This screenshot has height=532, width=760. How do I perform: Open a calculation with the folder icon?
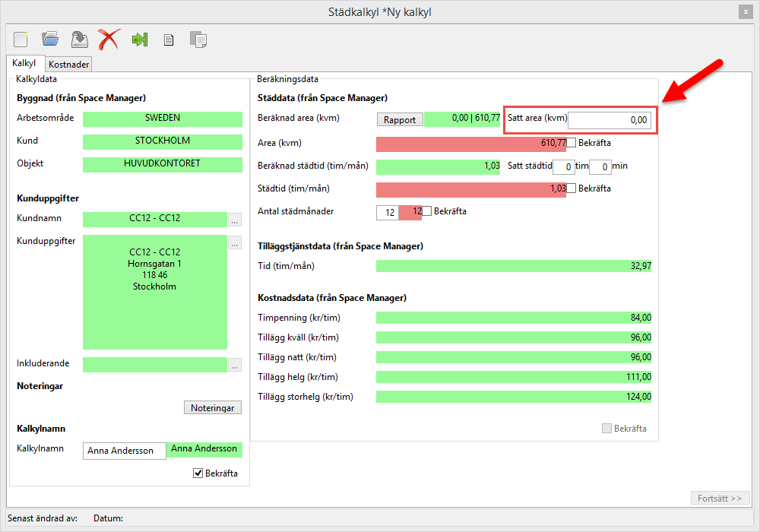click(x=50, y=39)
